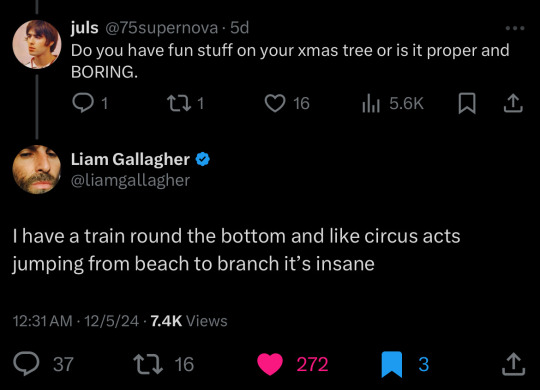Bookmark juls's tweet

pos(467,103)
